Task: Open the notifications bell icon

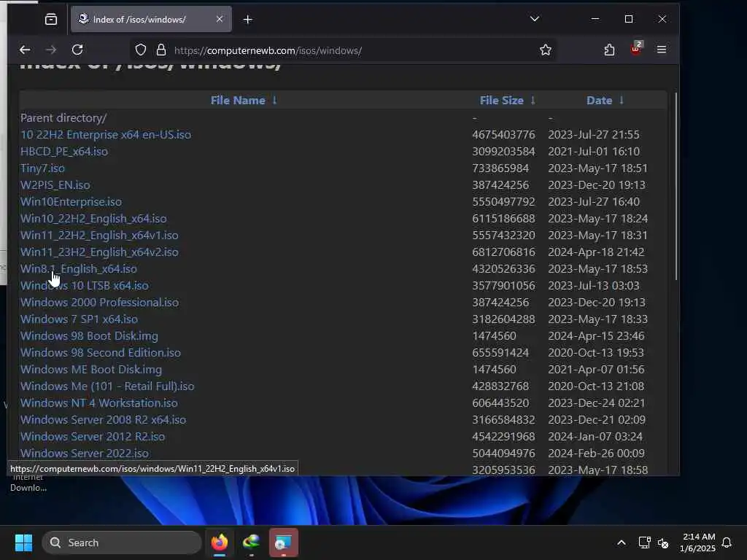Action: (x=727, y=542)
